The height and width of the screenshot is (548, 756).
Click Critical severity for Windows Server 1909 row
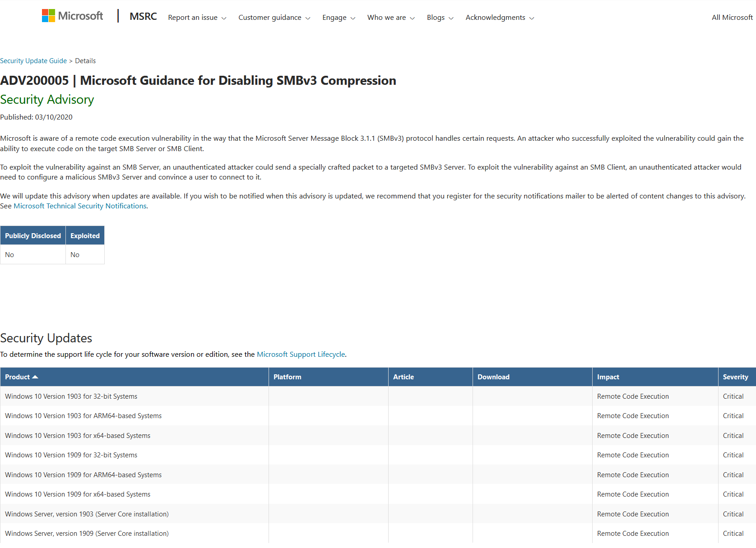(733, 534)
